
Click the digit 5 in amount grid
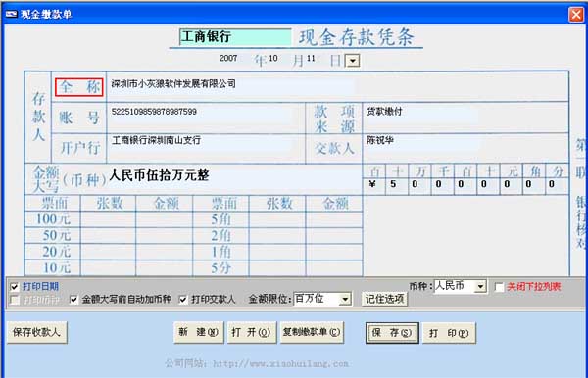pyautogui.click(x=393, y=184)
